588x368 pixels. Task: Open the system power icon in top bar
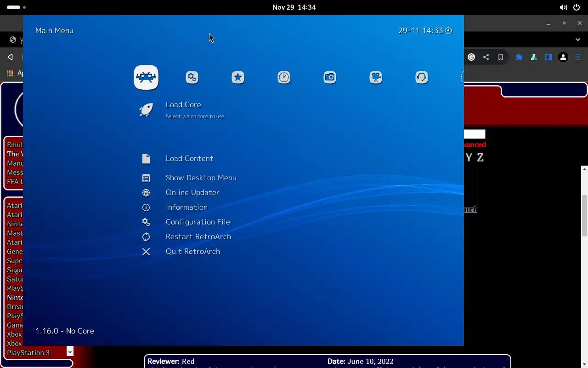(577, 7)
